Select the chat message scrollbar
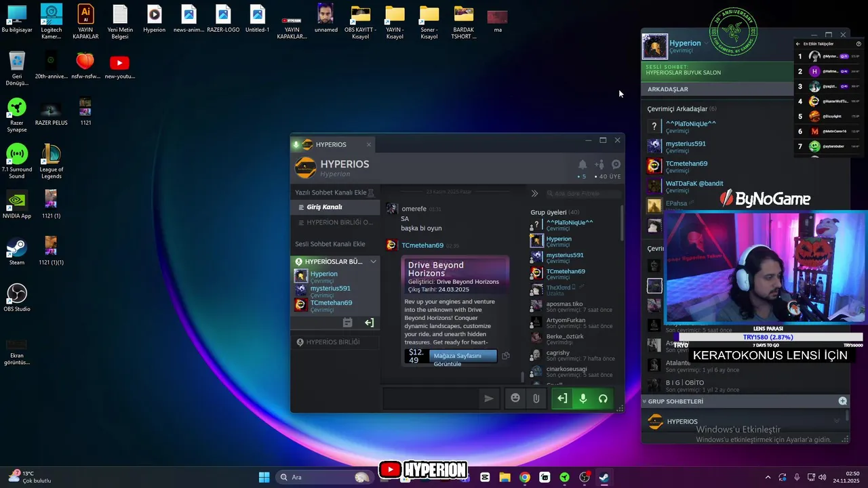The image size is (868, 488). pyautogui.click(x=522, y=376)
